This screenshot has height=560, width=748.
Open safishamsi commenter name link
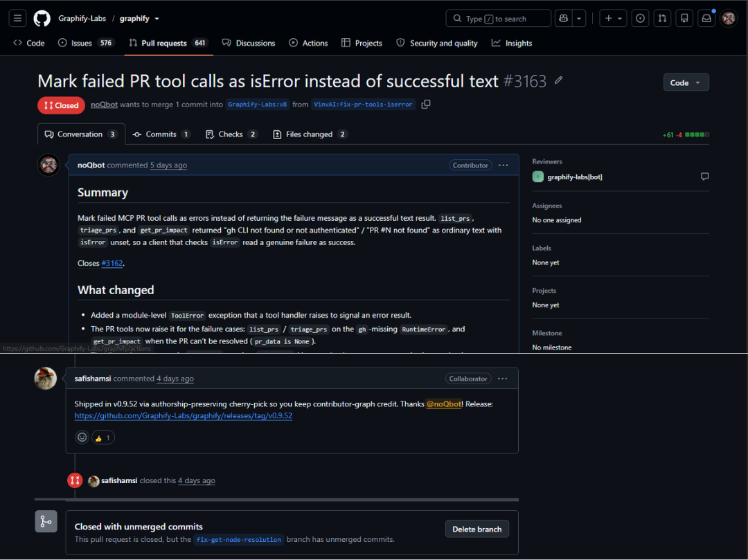tap(93, 379)
